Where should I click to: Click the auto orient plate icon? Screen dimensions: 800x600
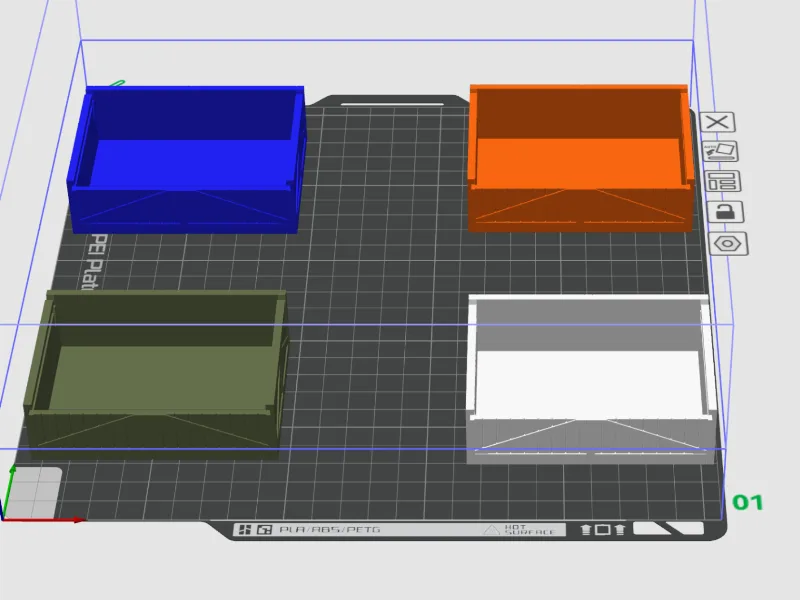tap(720, 152)
